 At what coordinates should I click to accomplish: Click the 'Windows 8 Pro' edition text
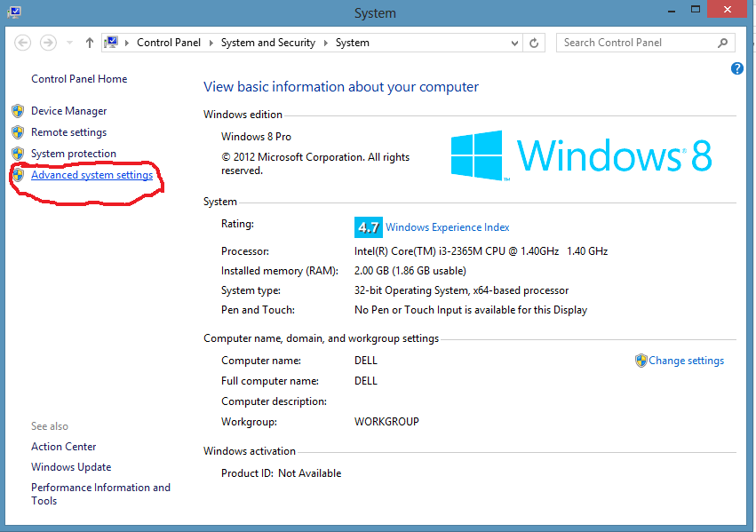(x=256, y=137)
